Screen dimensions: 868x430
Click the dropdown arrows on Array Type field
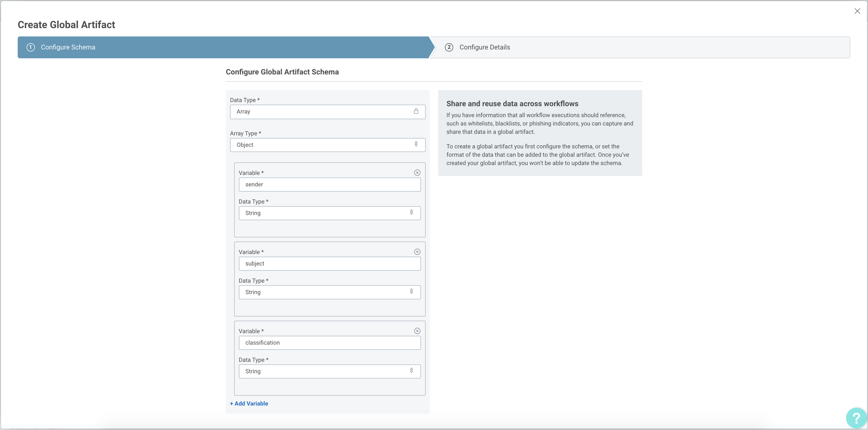(417, 144)
